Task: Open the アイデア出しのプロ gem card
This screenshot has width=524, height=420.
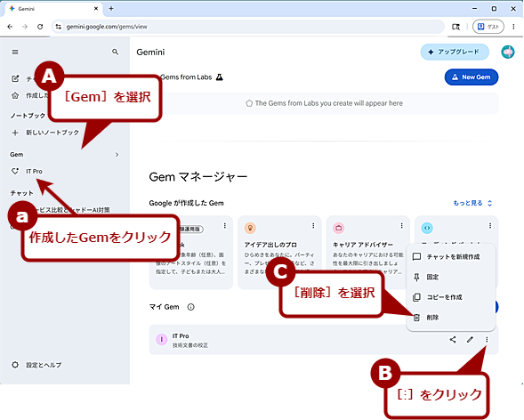Action: pos(279,253)
